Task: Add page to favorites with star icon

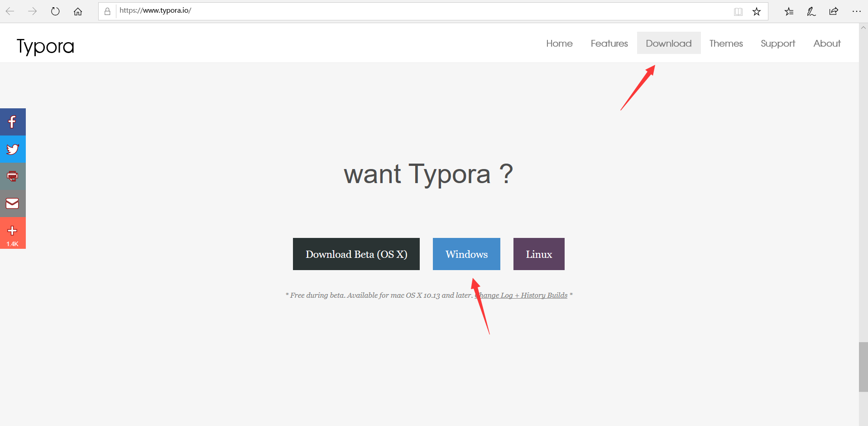Action: [x=757, y=12]
